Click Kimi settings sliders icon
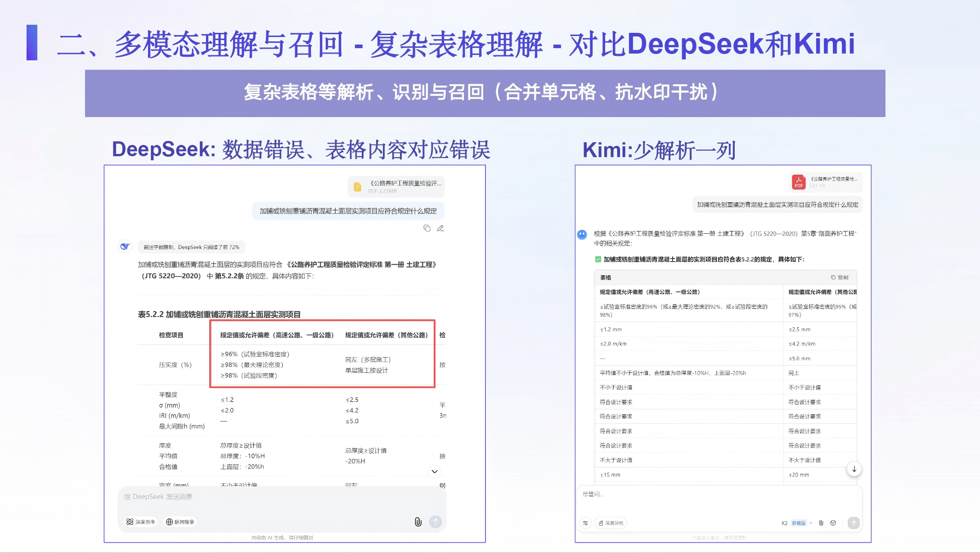This screenshot has width=980, height=553. (585, 523)
